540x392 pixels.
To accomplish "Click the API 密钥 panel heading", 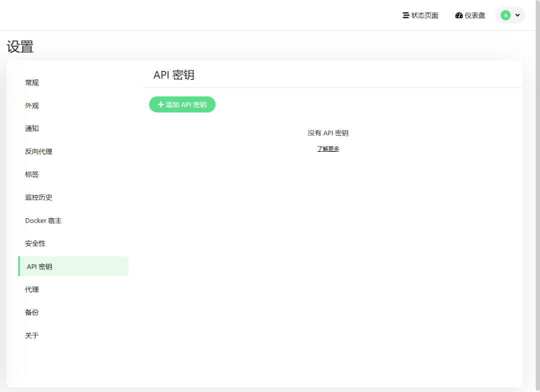I will (x=173, y=75).
